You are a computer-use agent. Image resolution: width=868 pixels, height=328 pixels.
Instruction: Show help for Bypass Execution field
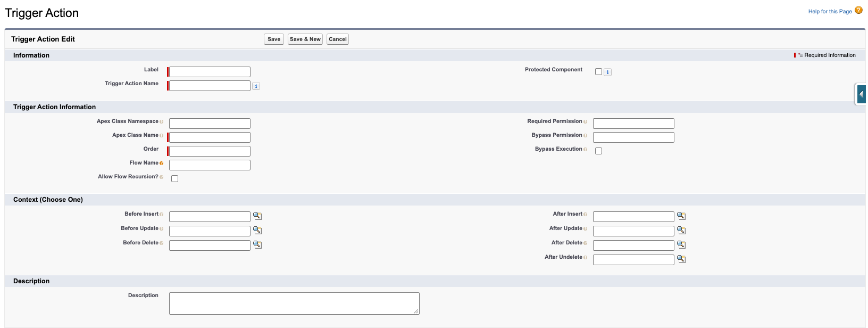click(x=586, y=150)
